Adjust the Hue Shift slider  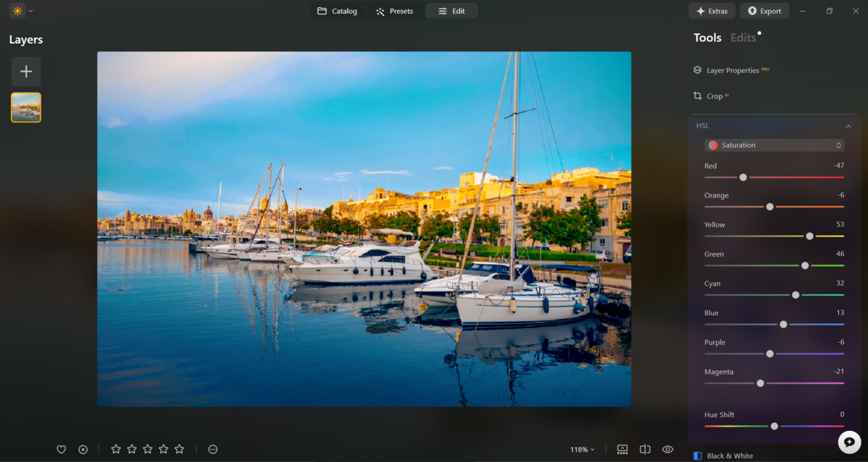[774, 427]
